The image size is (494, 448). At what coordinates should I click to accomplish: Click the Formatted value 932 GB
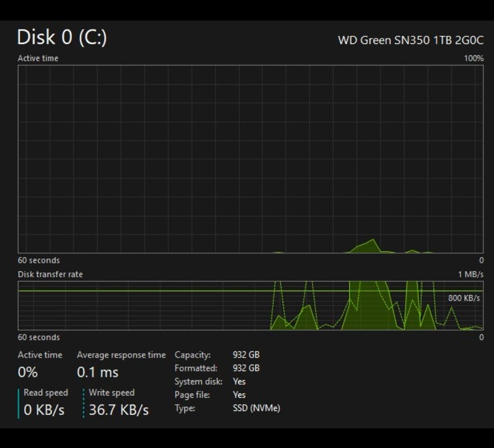pos(246,368)
